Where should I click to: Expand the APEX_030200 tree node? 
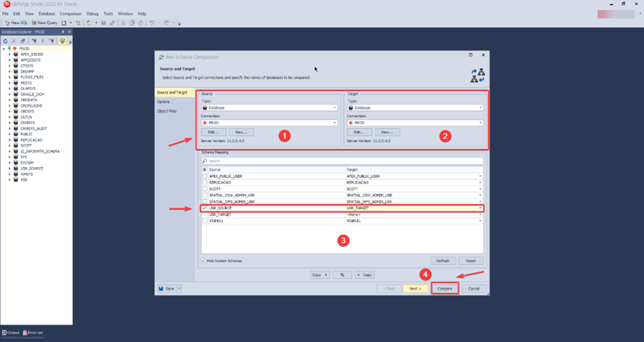pyautogui.click(x=9, y=54)
